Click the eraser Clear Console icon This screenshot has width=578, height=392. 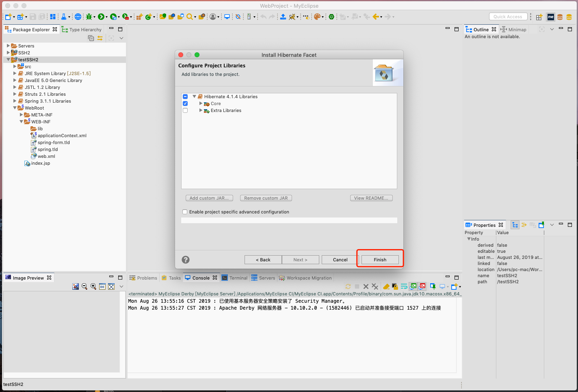(386, 286)
